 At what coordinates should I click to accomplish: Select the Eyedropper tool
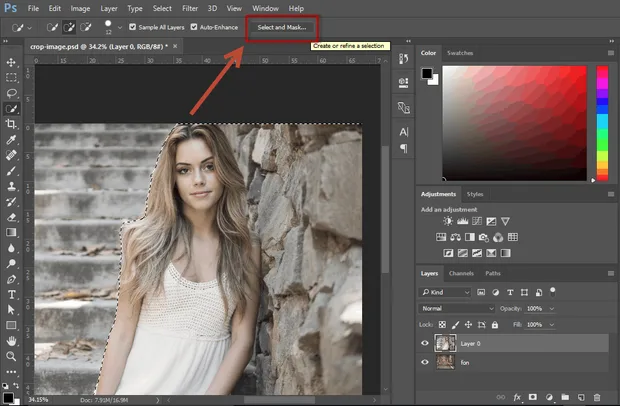tap(11, 140)
